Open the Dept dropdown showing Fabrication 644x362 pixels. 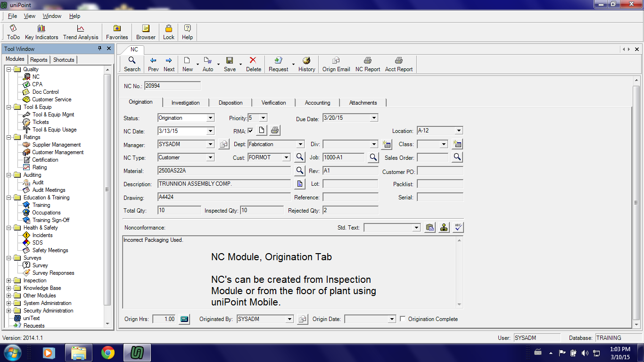click(300, 144)
